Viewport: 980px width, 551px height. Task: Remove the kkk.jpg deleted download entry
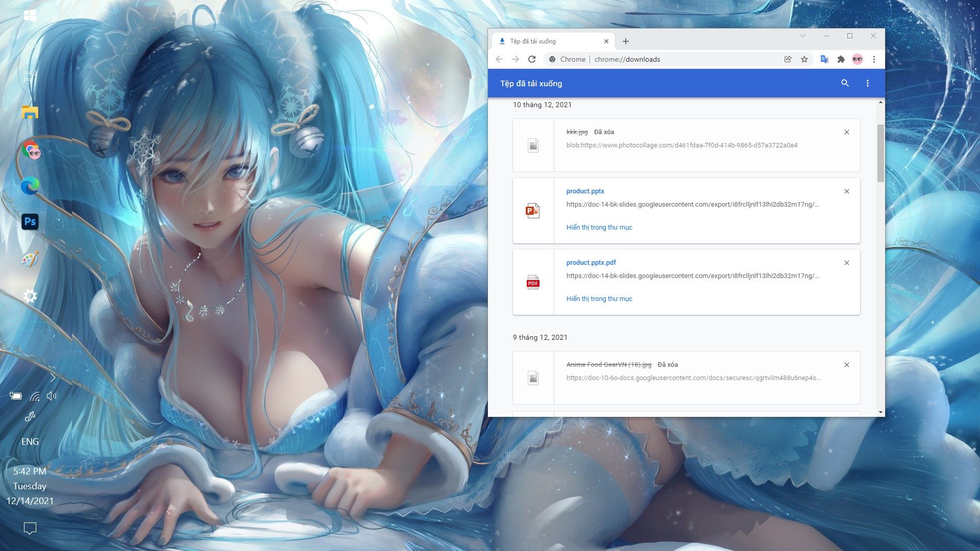(846, 132)
